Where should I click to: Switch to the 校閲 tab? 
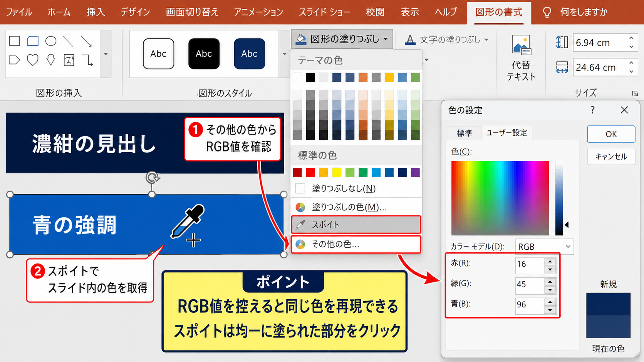(375, 12)
